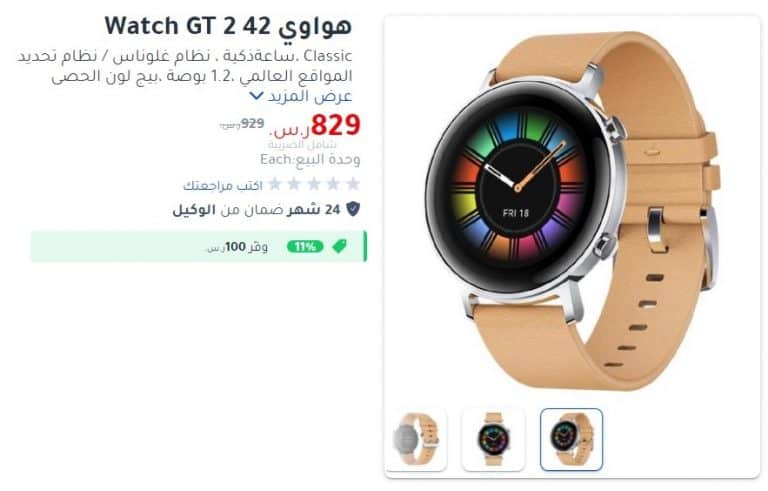Click the red 829 price
The image size is (768, 491).
pos(336,125)
